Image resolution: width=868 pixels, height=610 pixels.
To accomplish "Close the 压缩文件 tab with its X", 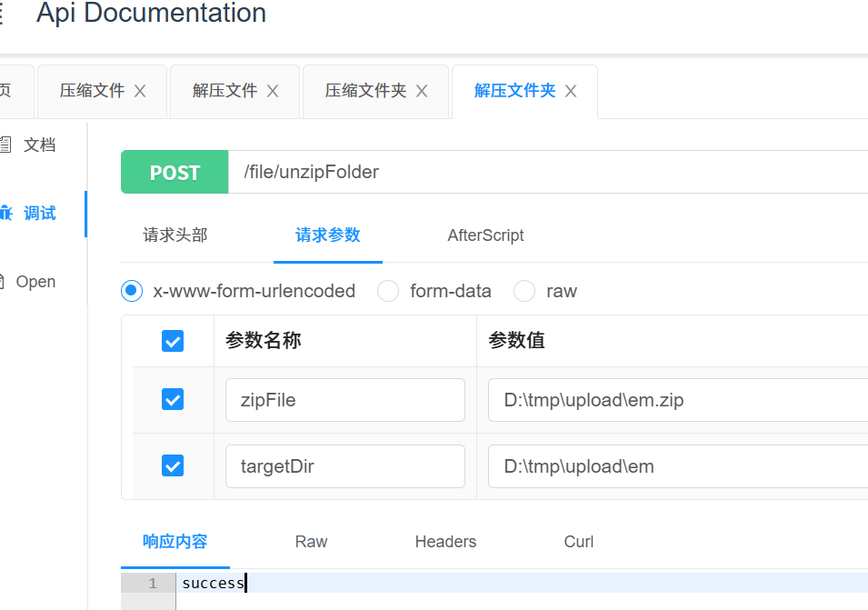I will click(140, 91).
